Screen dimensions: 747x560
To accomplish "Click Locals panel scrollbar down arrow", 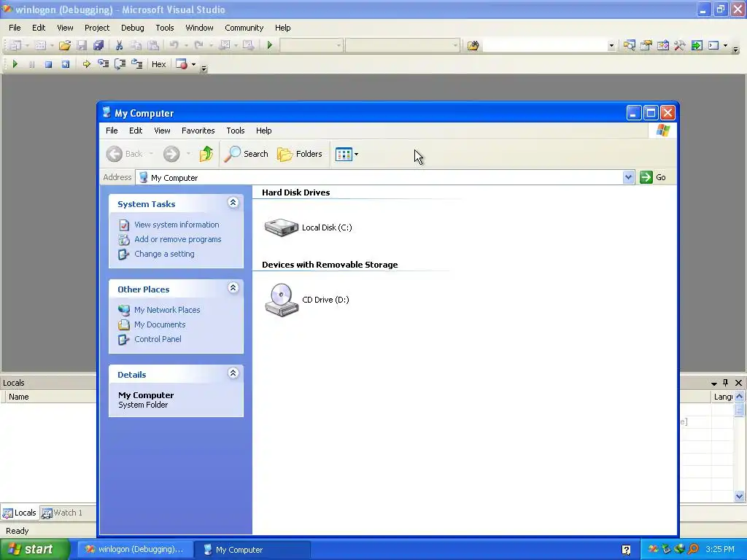I will pyautogui.click(x=740, y=496).
